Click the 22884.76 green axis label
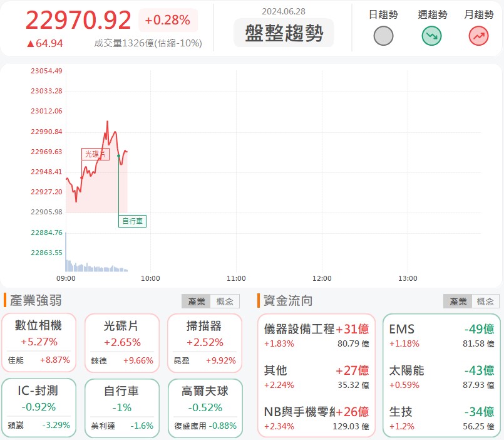 [x=46, y=233]
